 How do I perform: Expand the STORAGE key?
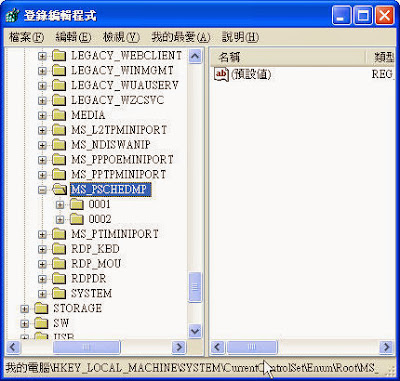[24, 309]
